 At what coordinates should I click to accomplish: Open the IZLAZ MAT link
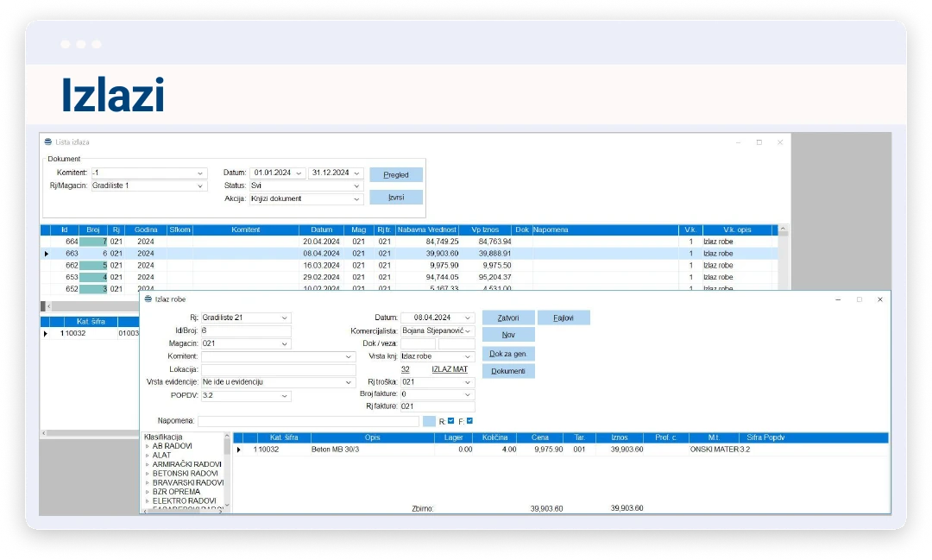coord(449,369)
